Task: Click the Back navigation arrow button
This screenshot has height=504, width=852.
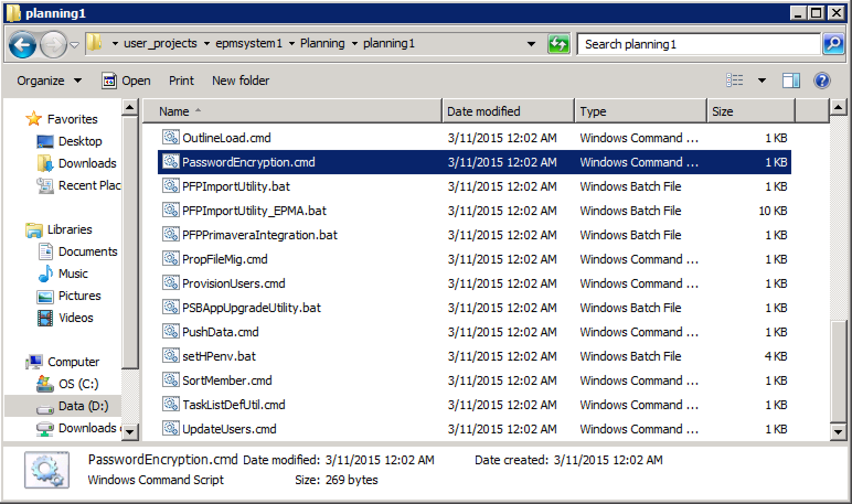Action: [23, 45]
